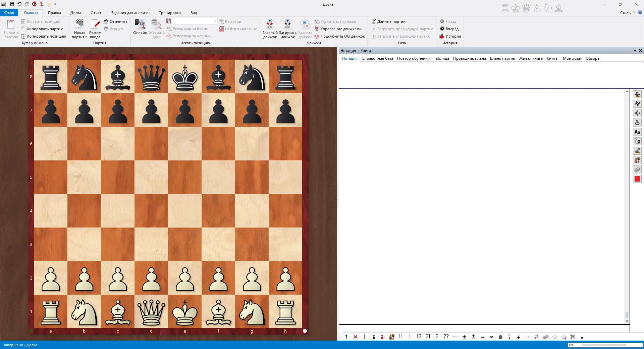Insert the "=" equal position symbol
The height and width of the screenshot is (349, 644).
point(482,337)
